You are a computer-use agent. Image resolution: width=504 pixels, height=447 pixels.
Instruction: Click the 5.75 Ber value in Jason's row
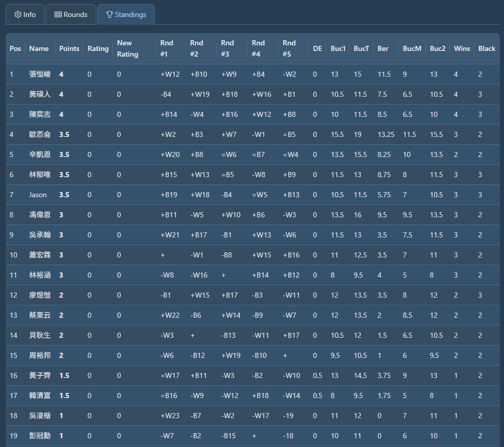pos(384,195)
